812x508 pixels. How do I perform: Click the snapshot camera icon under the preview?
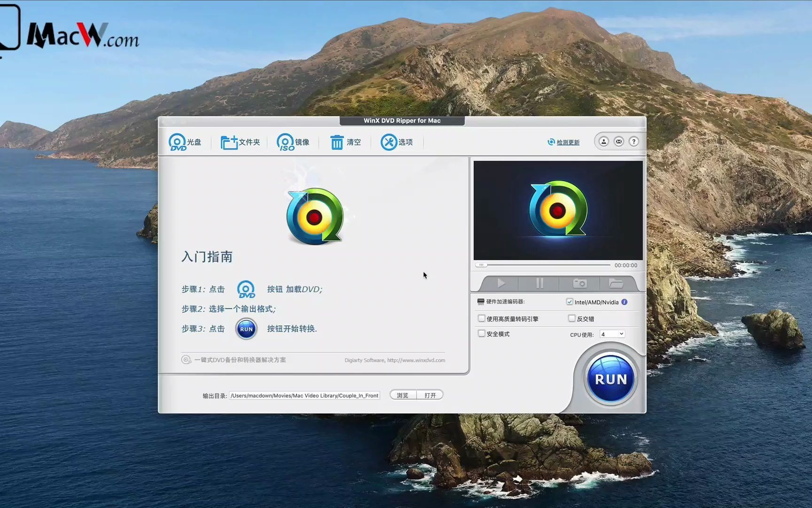pyautogui.click(x=579, y=283)
